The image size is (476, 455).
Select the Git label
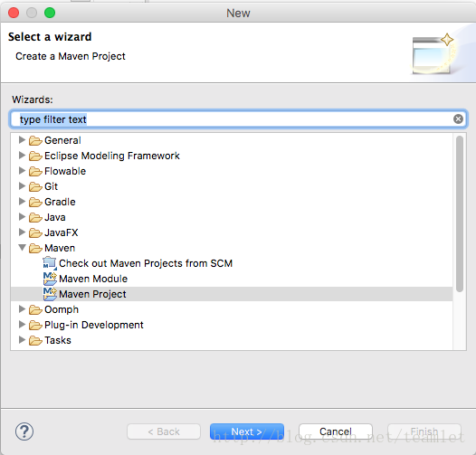click(x=51, y=186)
